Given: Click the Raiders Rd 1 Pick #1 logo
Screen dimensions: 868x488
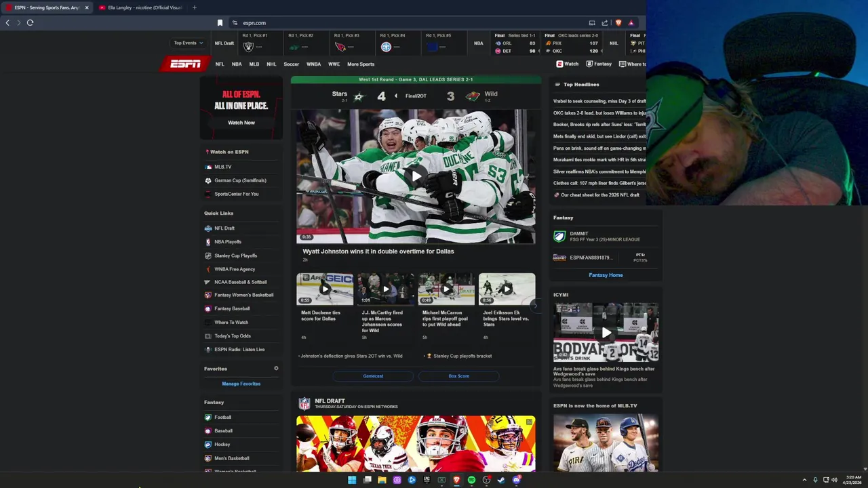Looking at the screenshot, I should click(x=248, y=47).
